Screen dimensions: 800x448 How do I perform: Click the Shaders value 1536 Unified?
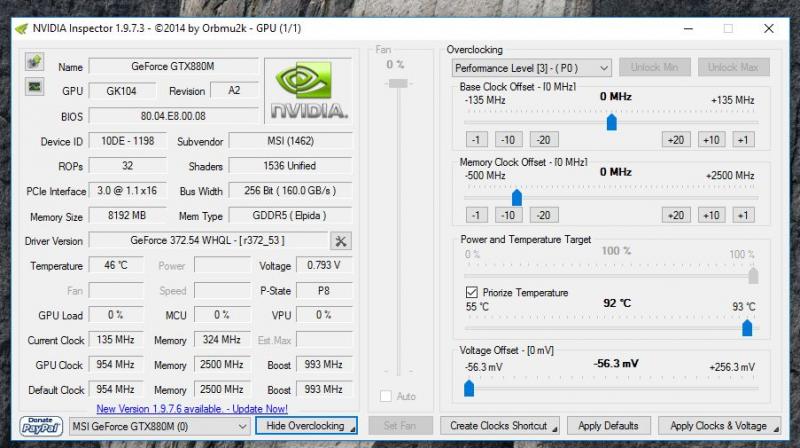click(290, 166)
